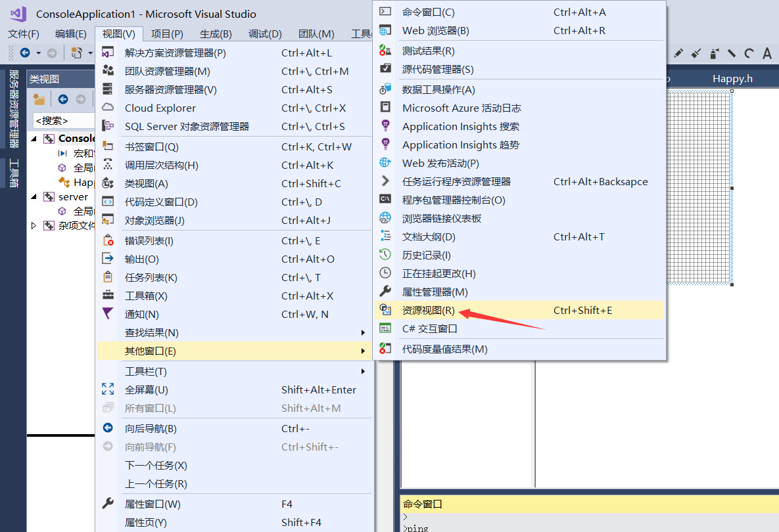779x532 pixels.
Task: Click the Package Manager Console icon
Action: pos(385,199)
